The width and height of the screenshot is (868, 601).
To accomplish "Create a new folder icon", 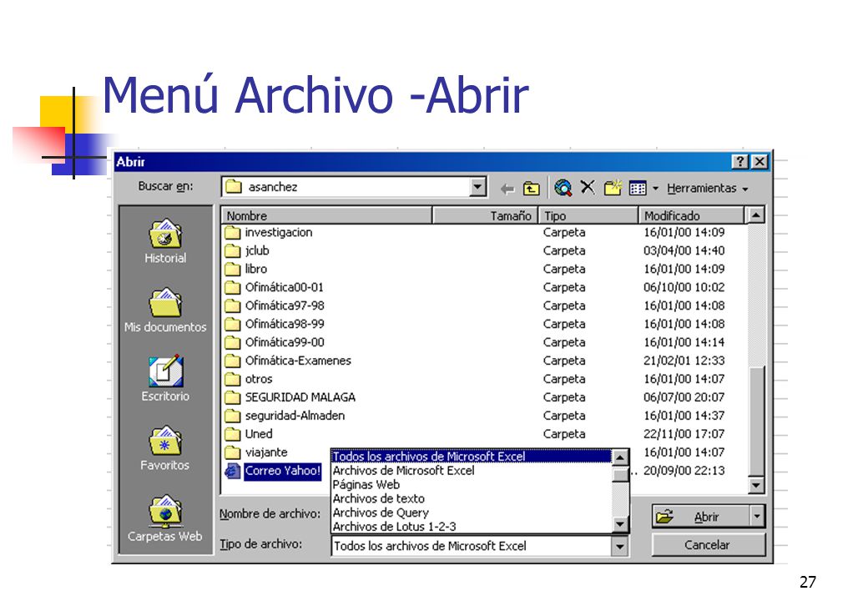I will (613, 188).
